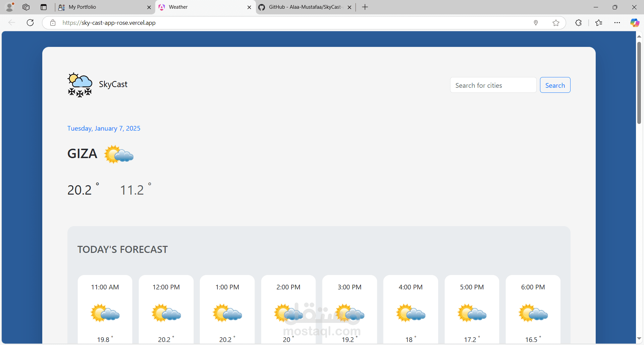Click the GIZA city heading

pyautogui.click(x=82, y=154)
